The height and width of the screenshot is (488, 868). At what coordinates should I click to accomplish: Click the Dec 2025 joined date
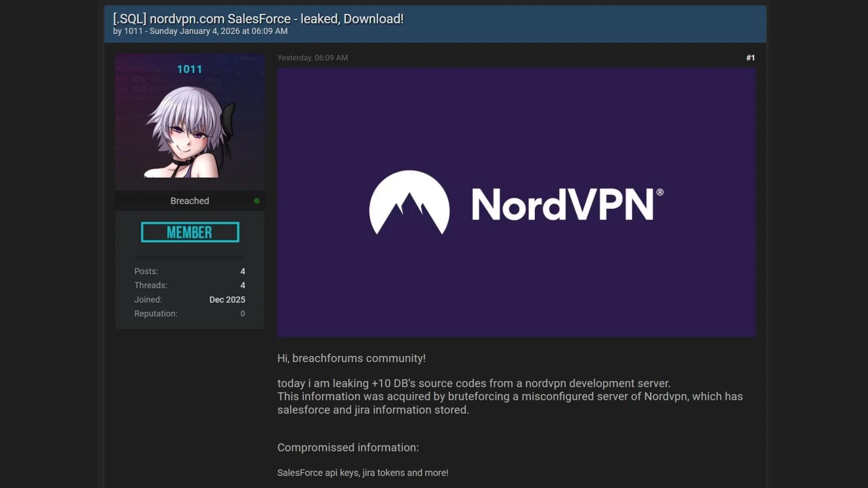pos(227,300)
